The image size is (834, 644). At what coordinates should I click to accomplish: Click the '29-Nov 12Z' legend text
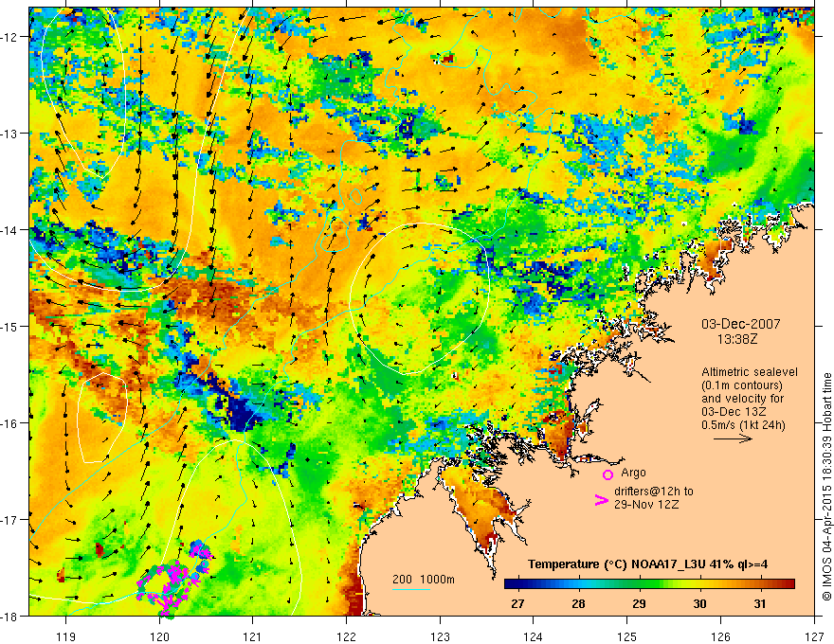click(x=646, y=504)
